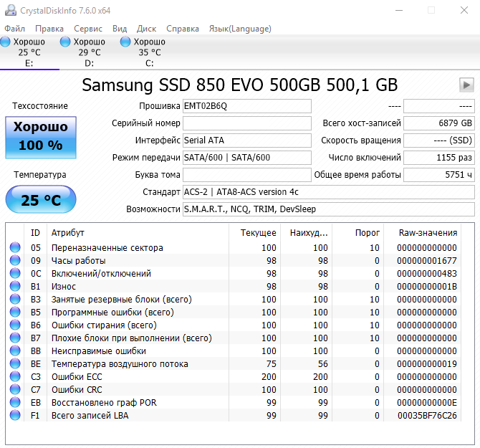
Task: Click the Режим передачи field SATA/600
Action: pos(247,158)
